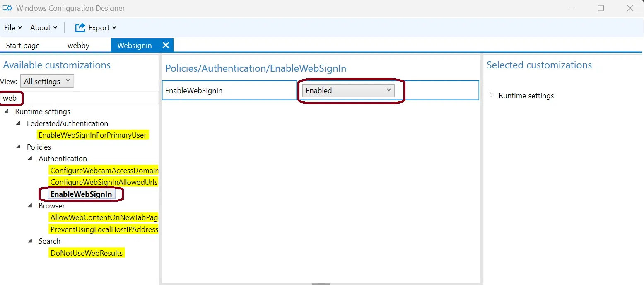Image resolution: width=644 pixels, height=285 pixels.
Task: Open the EnableWebSignIn Enabled dropdown
Action: click(348, 90)
